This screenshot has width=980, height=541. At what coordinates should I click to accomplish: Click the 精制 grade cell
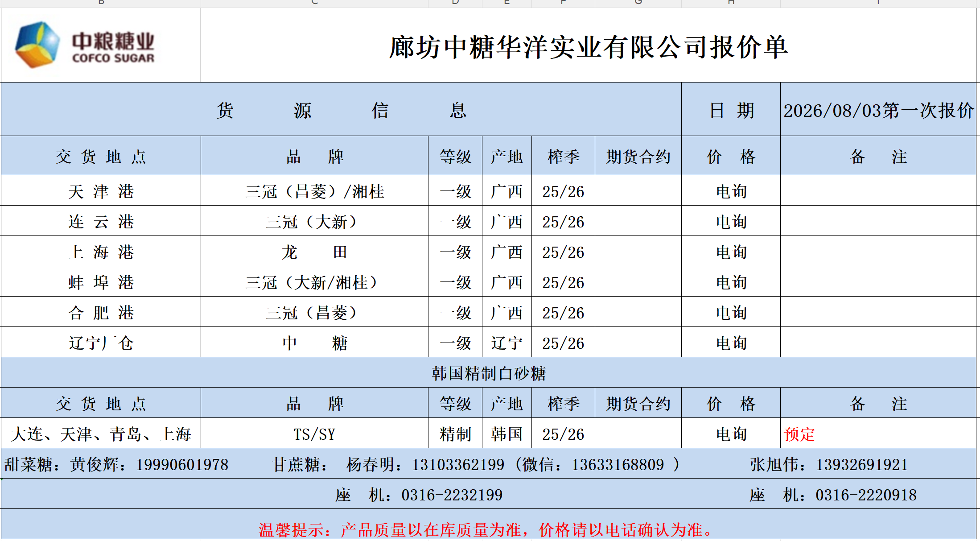tap(455, 434)
